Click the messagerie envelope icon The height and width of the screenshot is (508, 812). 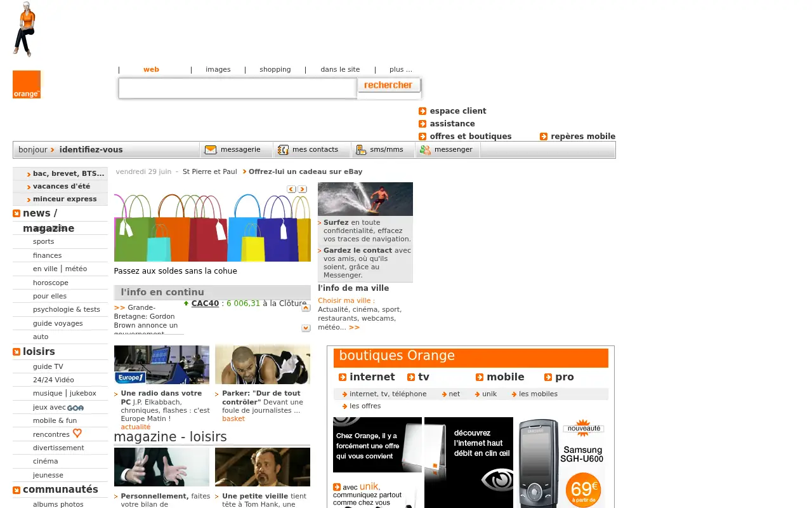[211, 150]
